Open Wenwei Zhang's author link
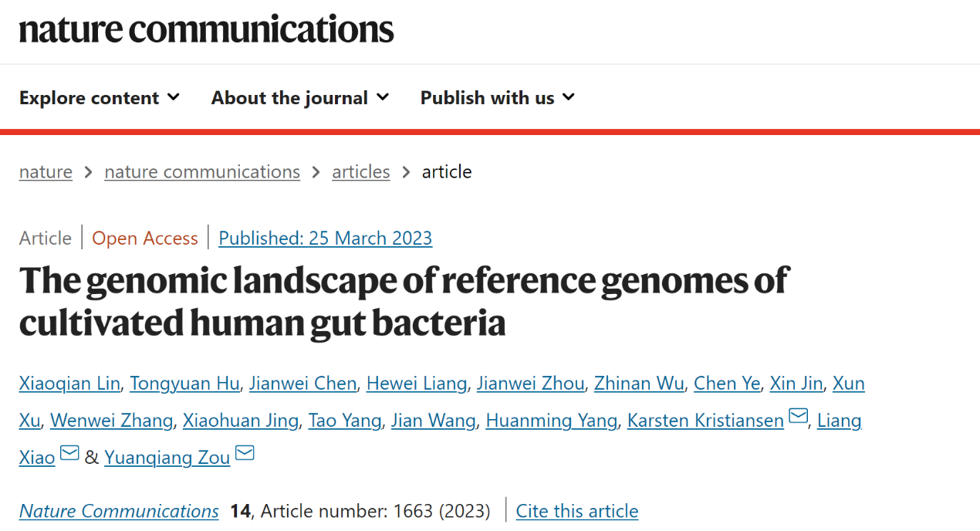The image size is (980, 531). pyautogui.click(x=111, y=421)
